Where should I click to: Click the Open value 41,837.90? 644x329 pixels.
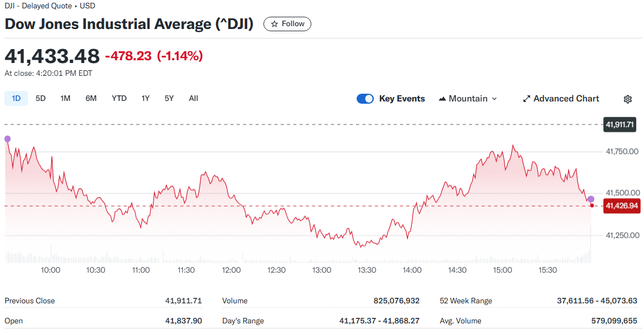click(x=184, y=321)
